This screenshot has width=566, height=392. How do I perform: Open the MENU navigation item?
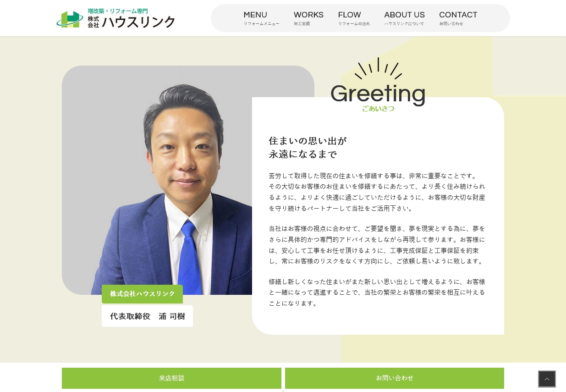261,18
